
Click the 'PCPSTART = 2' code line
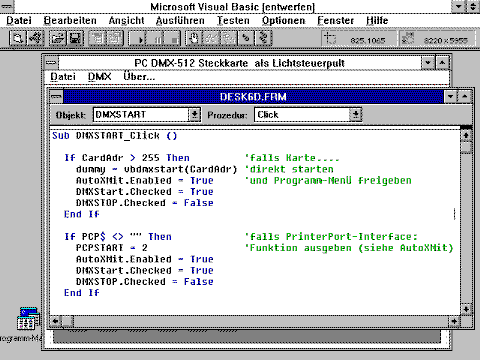click(112, 248)
